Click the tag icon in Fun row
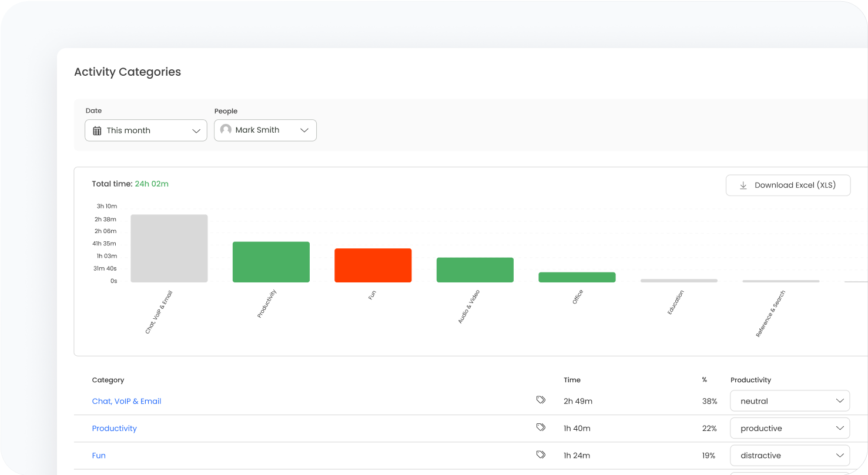Viewport: 868px width, 475px height. [541, 454]
